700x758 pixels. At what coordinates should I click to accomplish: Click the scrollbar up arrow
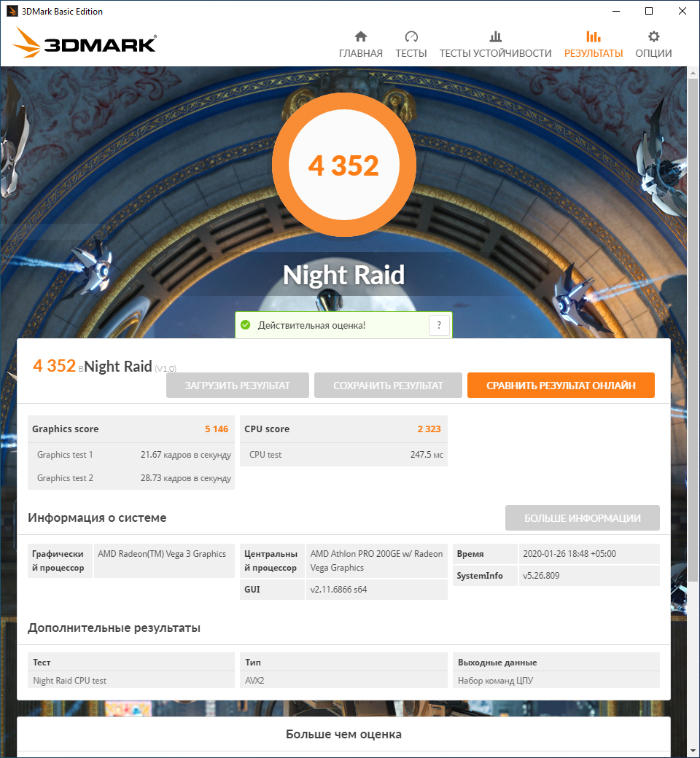point(693,74)
